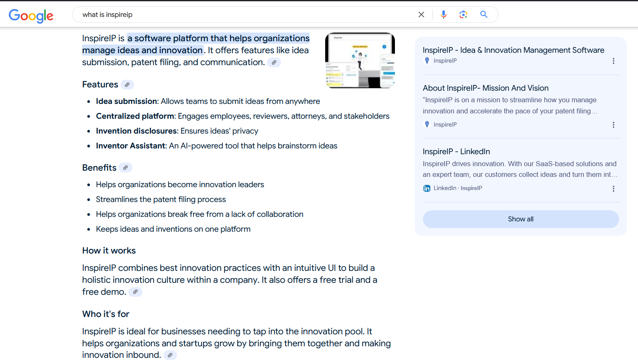
Task: Open options menu for InspireIP LinkedIn result
Action: click(613, 189)
